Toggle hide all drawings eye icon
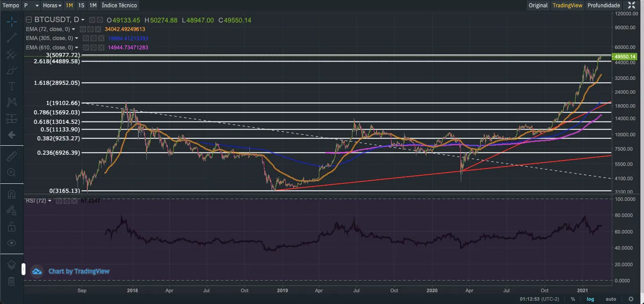This screenshot has height=304, width=644. pyautogui.click(x=12, y=243)
